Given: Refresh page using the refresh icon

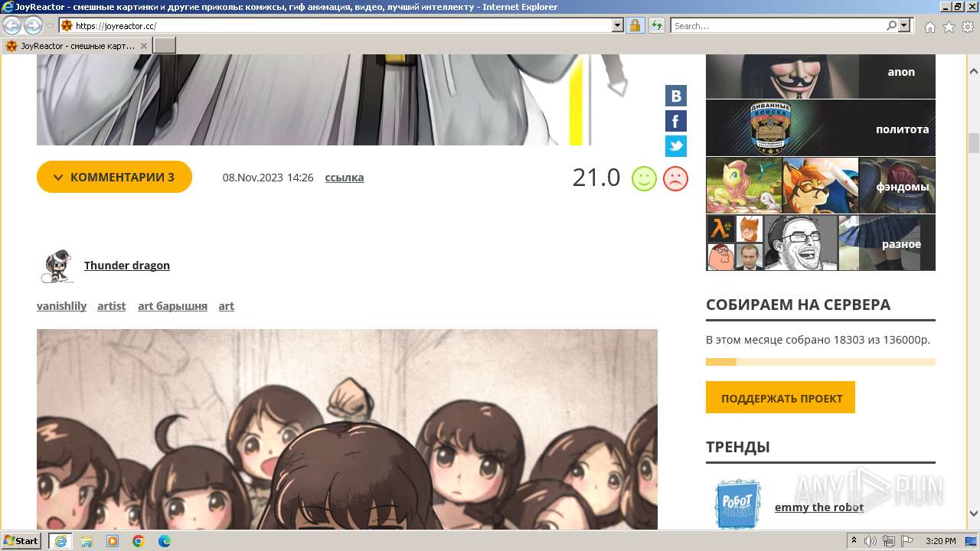Looking at the screenshot, I should 656,26.
